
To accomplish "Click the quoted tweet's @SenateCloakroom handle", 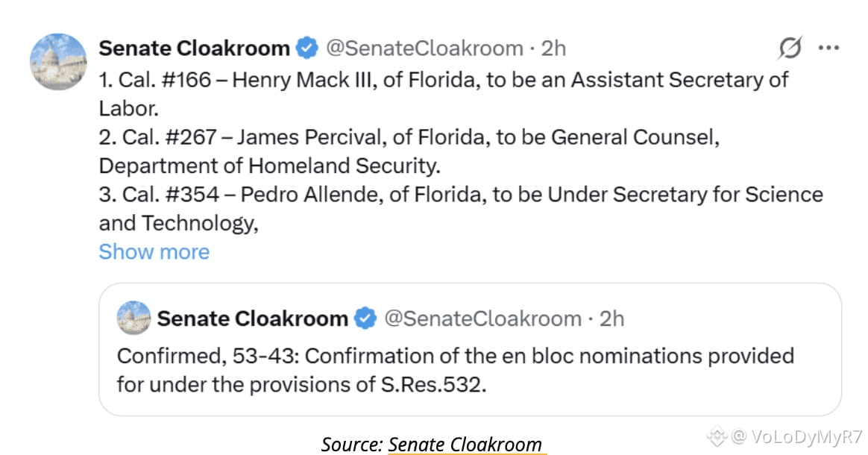I will coord(482,318).
